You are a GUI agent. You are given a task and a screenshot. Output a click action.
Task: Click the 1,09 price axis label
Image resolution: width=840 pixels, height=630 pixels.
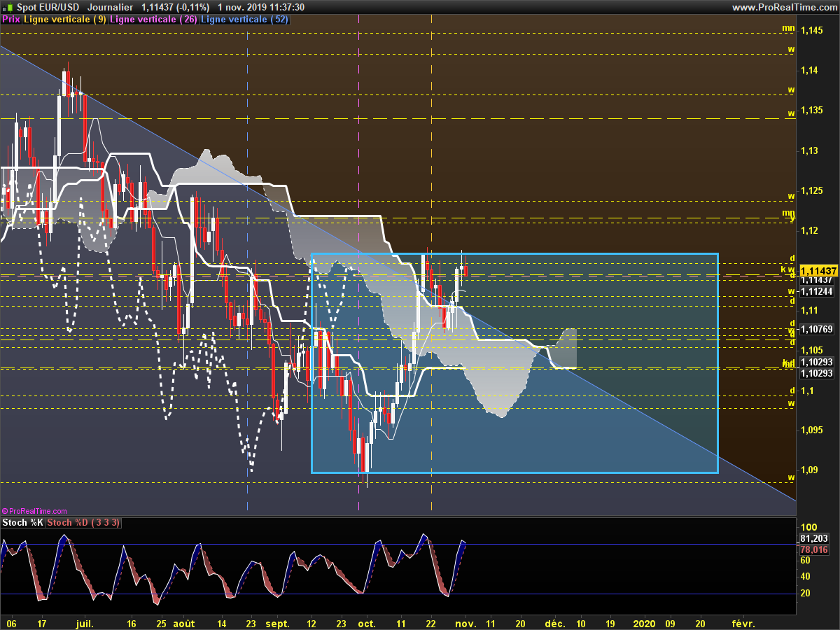pos(809,470)
